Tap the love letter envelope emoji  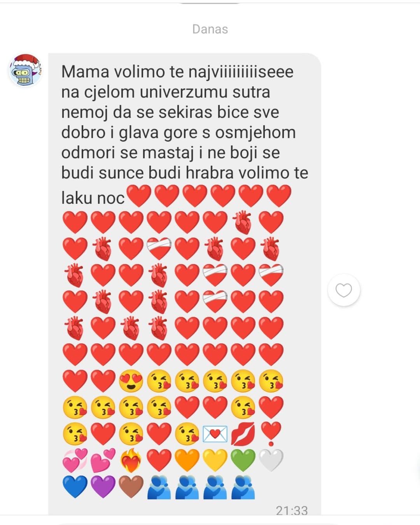[x=215, y=434]
